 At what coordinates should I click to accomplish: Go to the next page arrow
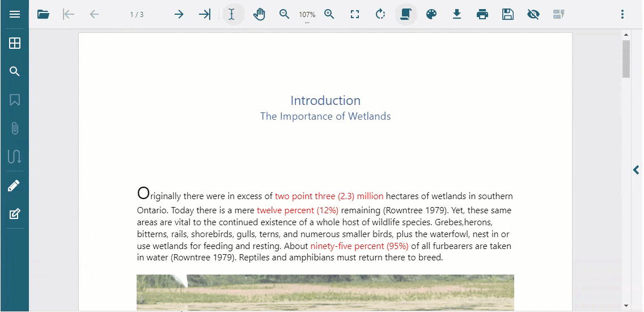[179, 14]
